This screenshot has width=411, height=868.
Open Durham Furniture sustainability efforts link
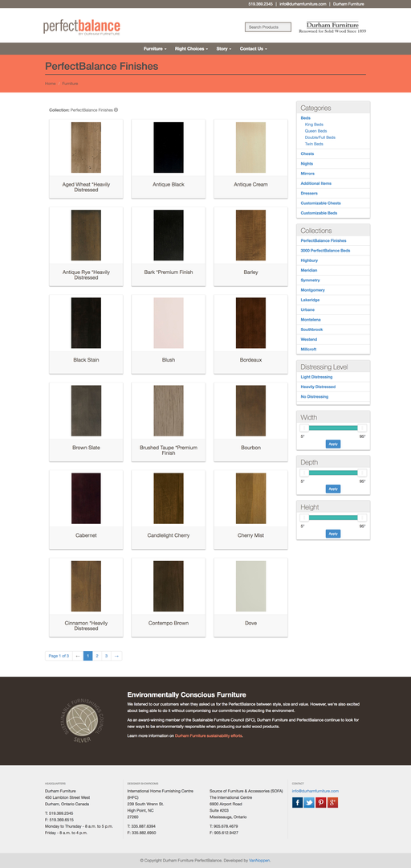[x=209, y=735]
